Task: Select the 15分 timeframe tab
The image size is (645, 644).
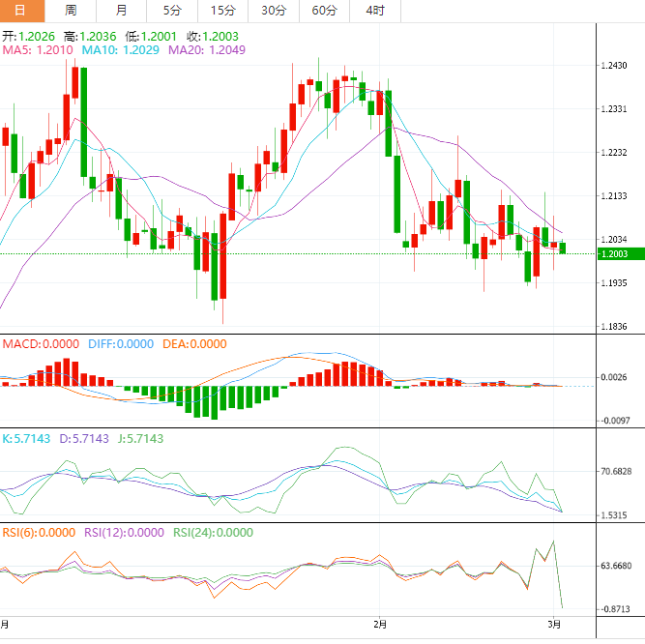Action: click(222, 11)
